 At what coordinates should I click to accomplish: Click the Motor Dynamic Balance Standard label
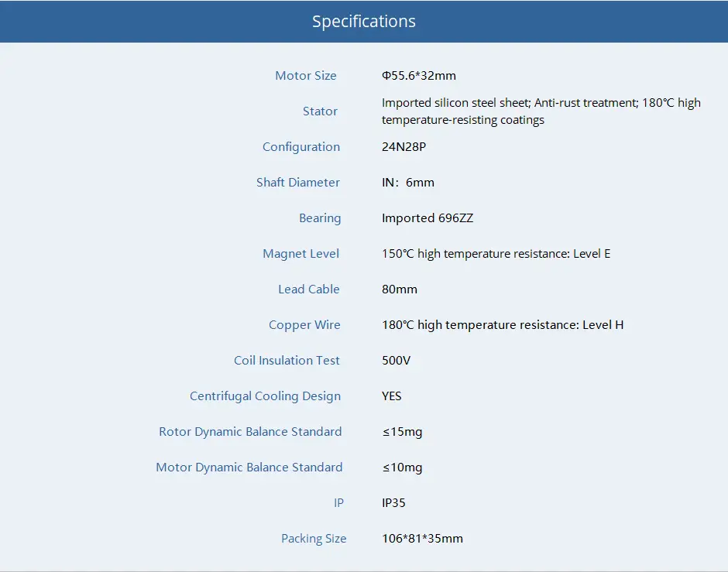(x=249, y=468)
